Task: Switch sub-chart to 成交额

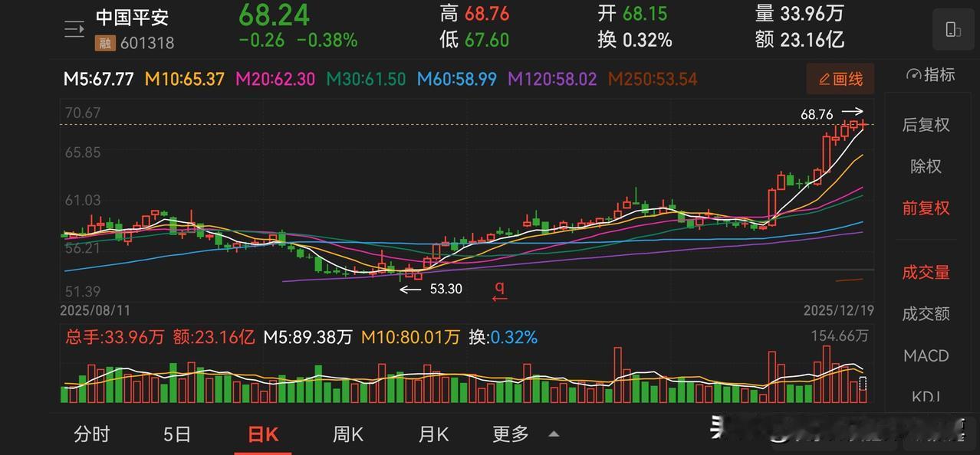Action: click(926, 313)
